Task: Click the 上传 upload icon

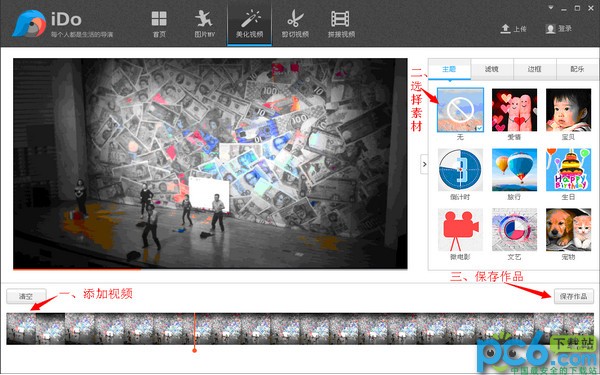Action: click(505, 29)
